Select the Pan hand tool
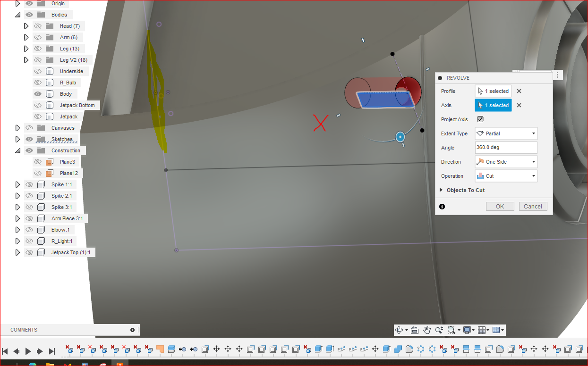 [x=427, y=330]
